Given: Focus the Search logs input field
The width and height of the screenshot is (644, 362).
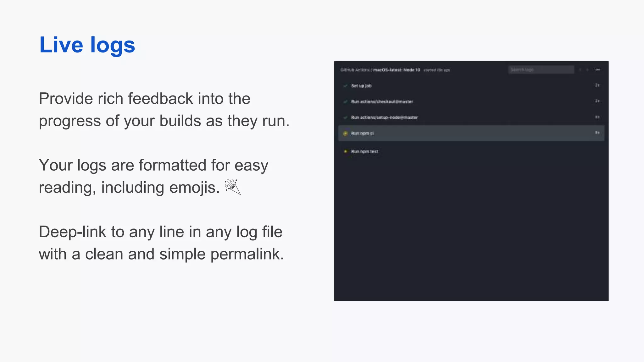Looking at the screenshot, I should point(541,69).
